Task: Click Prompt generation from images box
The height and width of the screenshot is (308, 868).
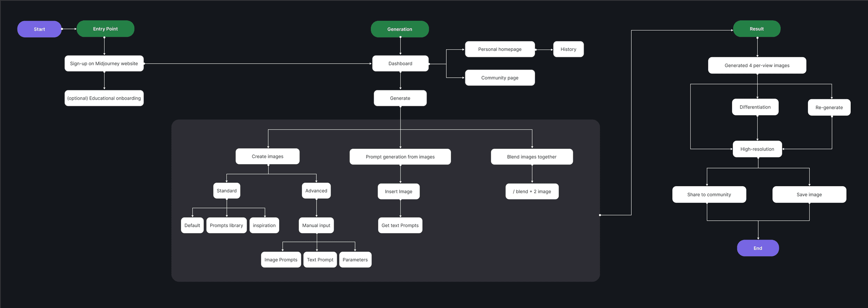Action: pos(400,157)
